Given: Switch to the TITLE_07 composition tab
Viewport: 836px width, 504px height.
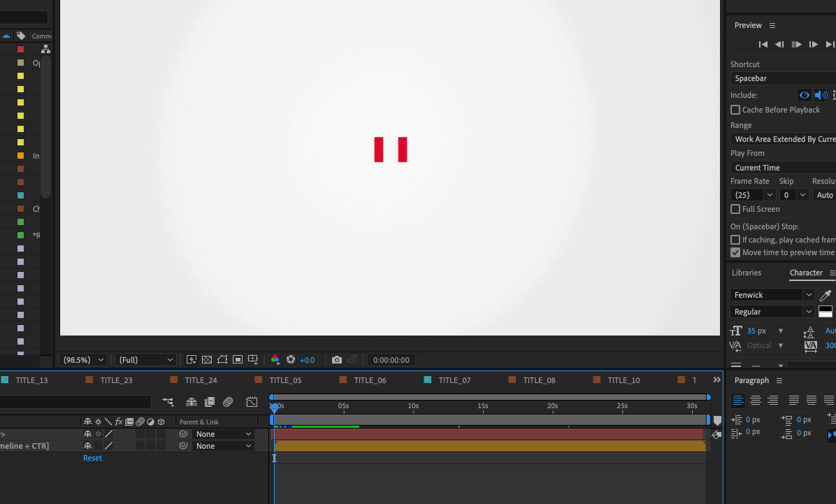Looking at the screenshot, I should [x=454, y=380].
